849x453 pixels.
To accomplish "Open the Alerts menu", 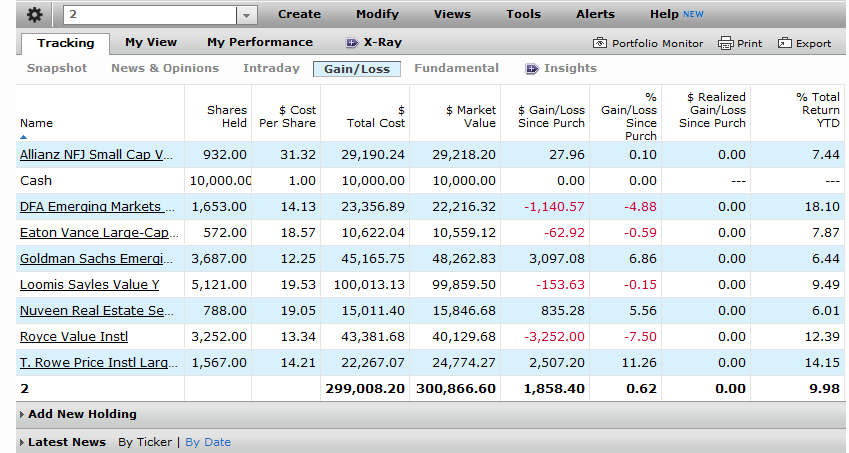I will click(596, 15).
